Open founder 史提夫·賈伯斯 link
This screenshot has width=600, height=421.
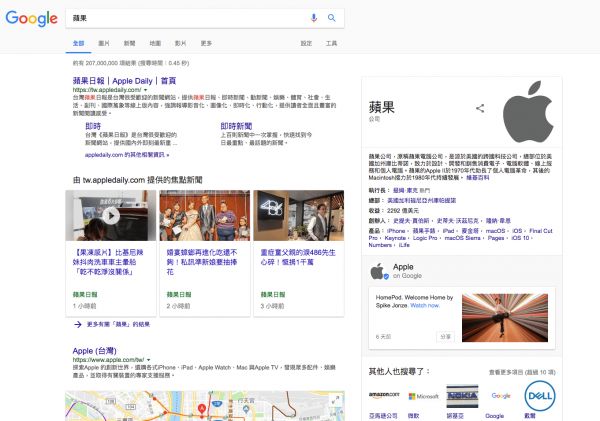pyautogui.click(x=411, y=220)
